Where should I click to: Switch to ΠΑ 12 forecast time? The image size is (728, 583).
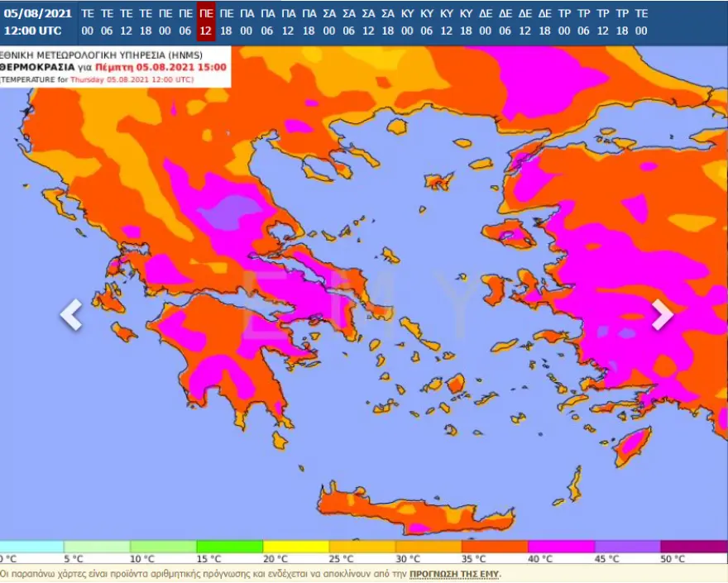pyautogui.click(x=288, y=22)
